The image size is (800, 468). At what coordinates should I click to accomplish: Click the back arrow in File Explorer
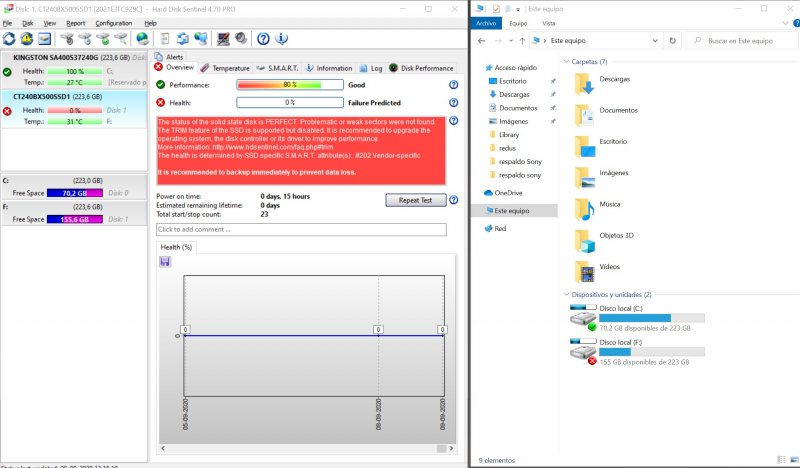pyautogui.click(x=481, y=41)
